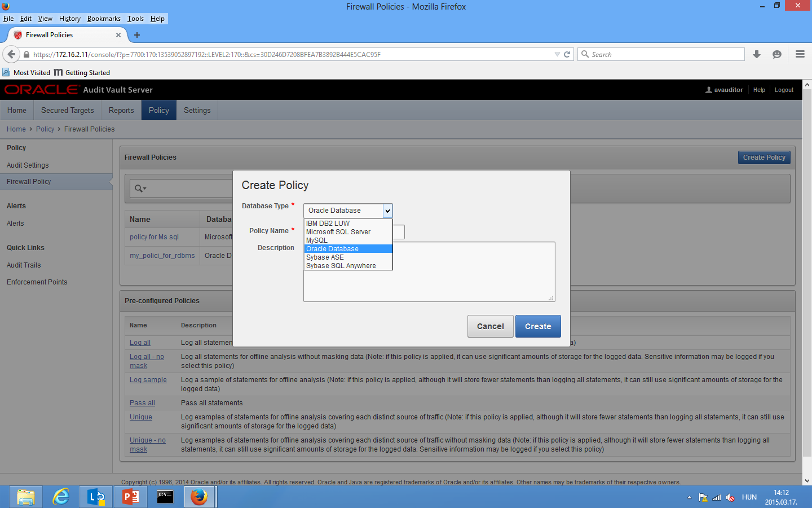Open the Tools menu
Viewport: 812px width, 508px height.
point(135,19)
